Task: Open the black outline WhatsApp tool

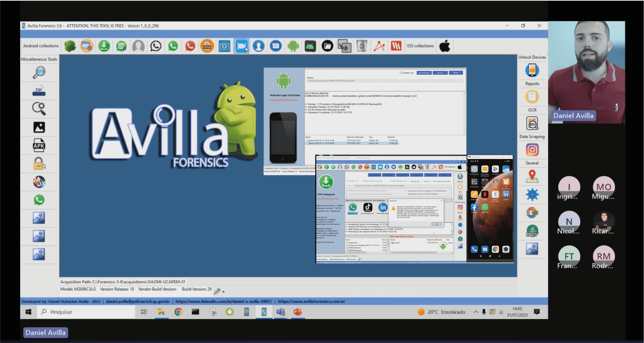Action: pos(156,46)
